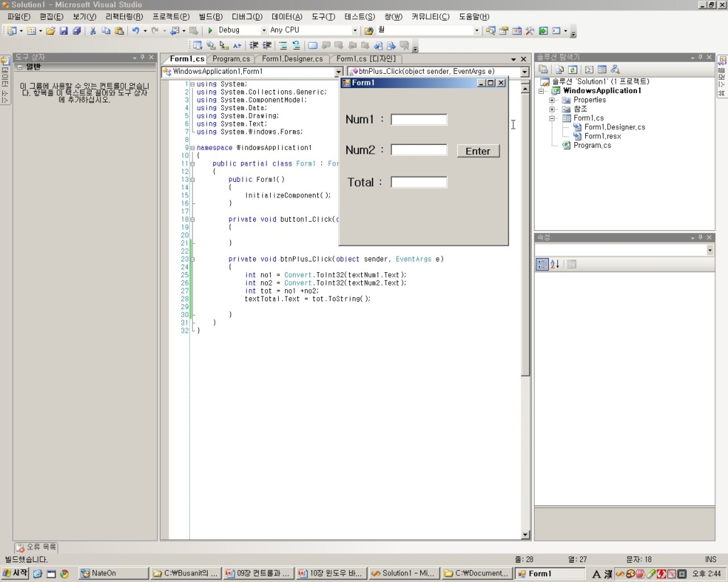Open the 디버그(D) menu

pyautogui.click(x=247, y=17)
